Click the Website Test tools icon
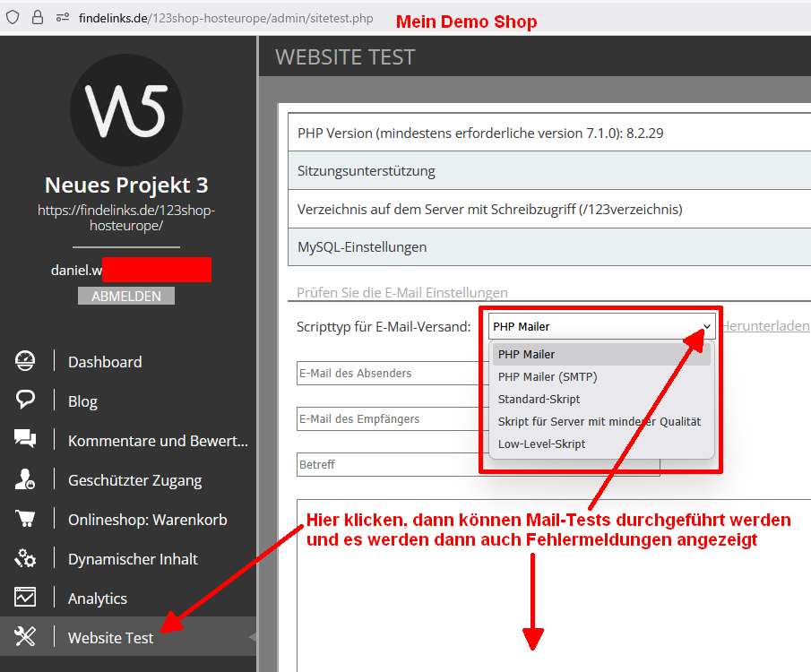Viewport: 811px width, 672px height. (25, 637)
